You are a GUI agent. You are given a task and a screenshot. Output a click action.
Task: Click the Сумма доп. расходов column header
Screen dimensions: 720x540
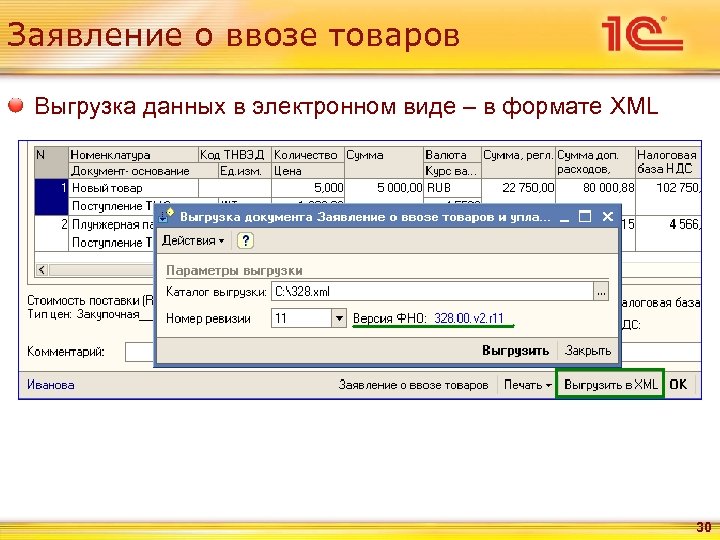coord(596,162)
